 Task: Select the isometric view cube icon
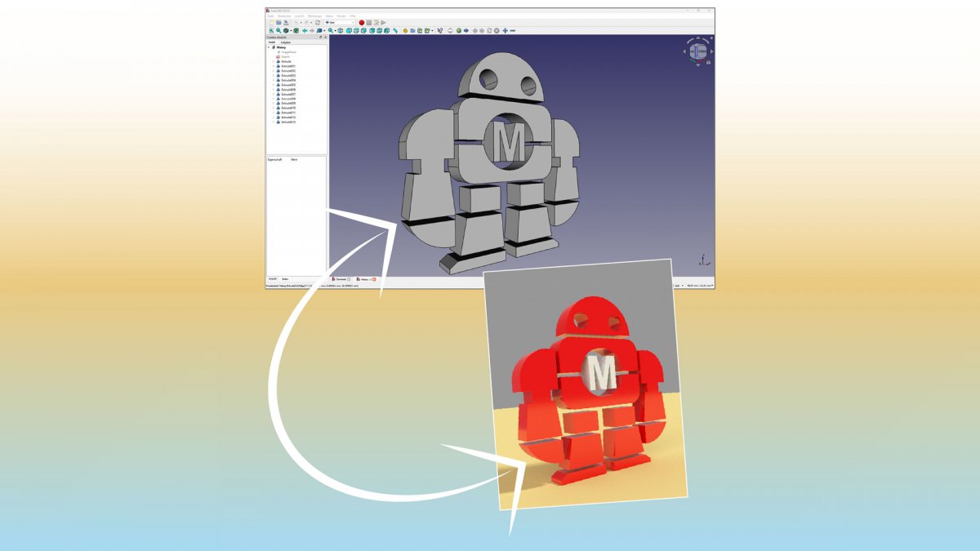click(340, 30)
